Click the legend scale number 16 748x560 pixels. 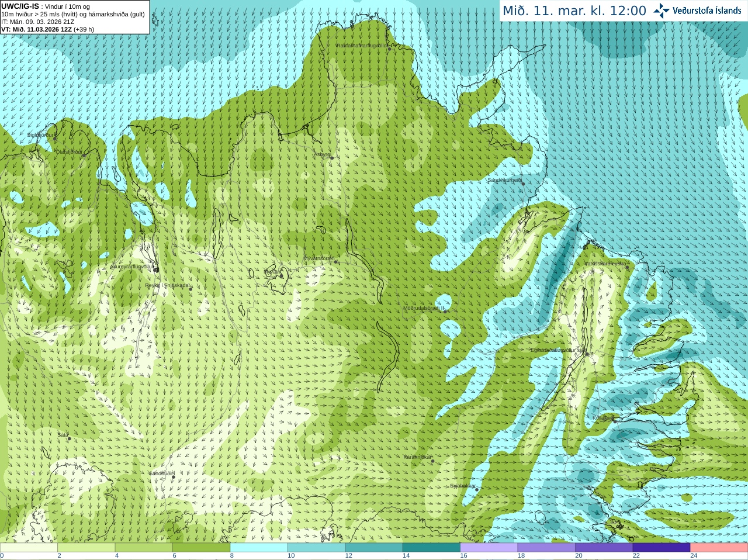(x=463, y=556)
